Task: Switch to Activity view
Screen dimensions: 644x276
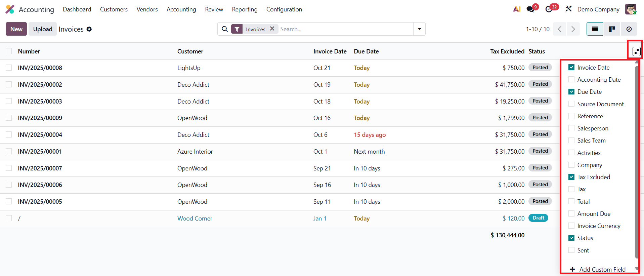Action: click(x=629, y=29)
